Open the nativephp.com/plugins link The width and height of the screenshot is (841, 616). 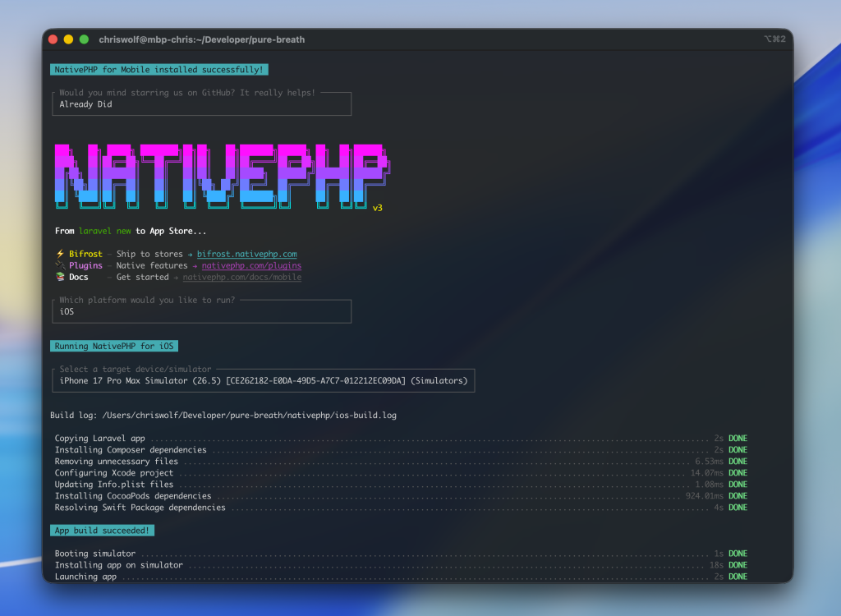tap(251, 265)
